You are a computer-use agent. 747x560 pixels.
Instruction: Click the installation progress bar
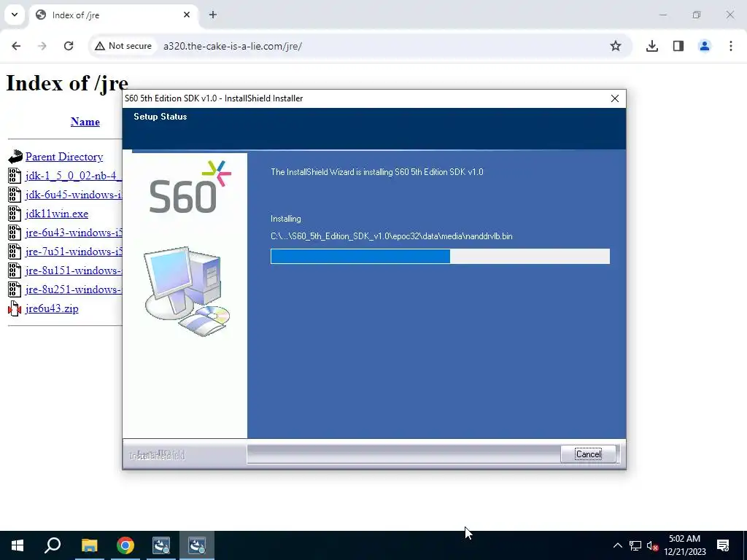point(440,256)
